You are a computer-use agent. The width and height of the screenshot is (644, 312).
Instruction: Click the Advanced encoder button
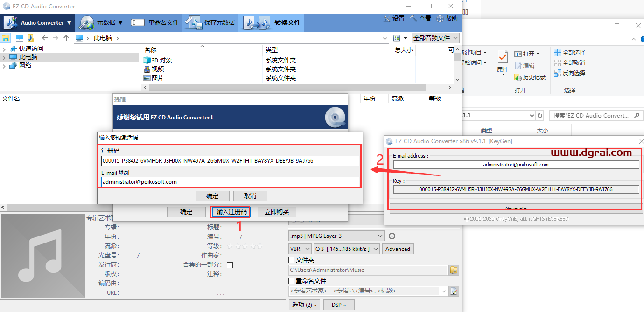[398, 249]
